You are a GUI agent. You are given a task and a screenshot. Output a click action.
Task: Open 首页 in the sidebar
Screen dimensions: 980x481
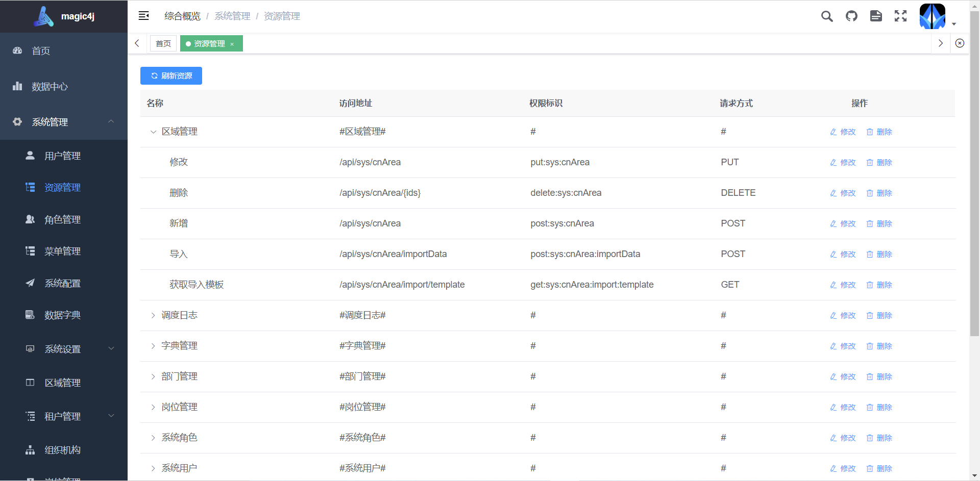(x=64, y=50)
